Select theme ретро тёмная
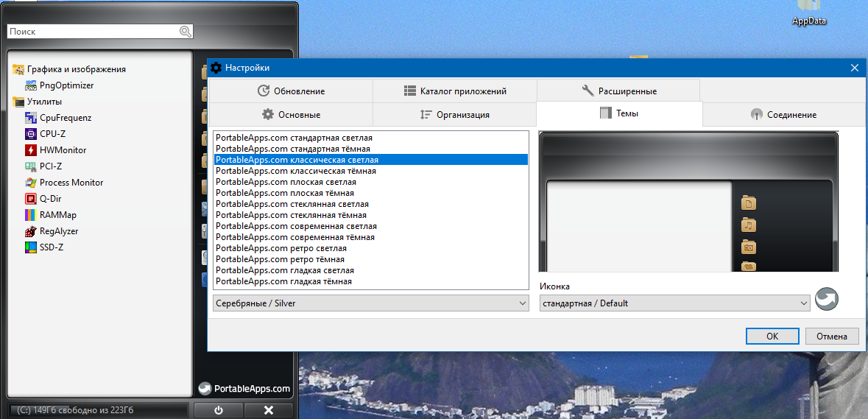The image size is (868, 419). 371,259
